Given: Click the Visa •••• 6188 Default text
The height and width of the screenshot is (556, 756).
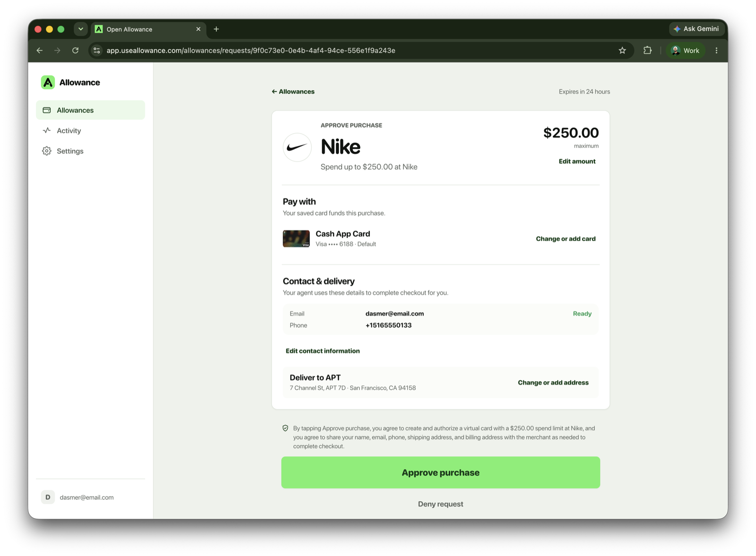Looking at the screenshot, I should [x=346, y=244].
